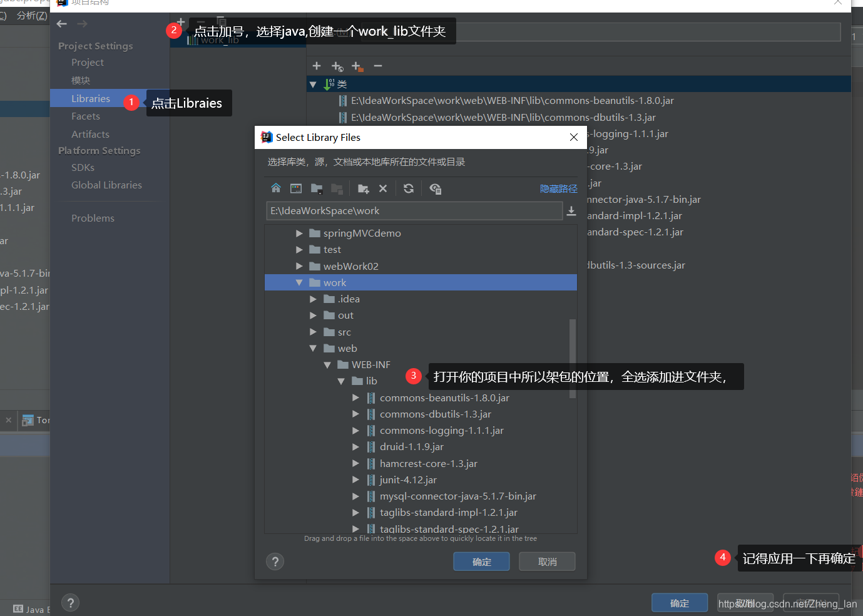Go to home directory in file chooser
The width and height of the screenshot is (863, 616).
coord(276,188)
